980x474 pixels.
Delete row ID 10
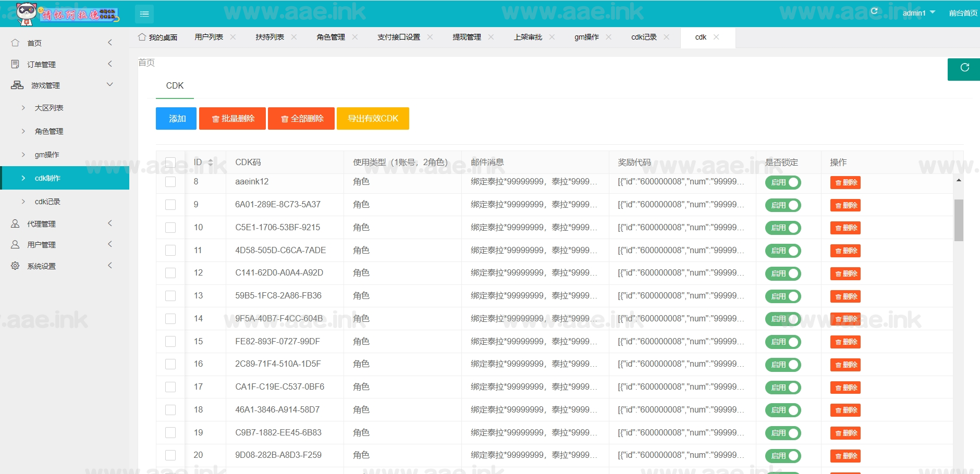click(x=846, y=228)
